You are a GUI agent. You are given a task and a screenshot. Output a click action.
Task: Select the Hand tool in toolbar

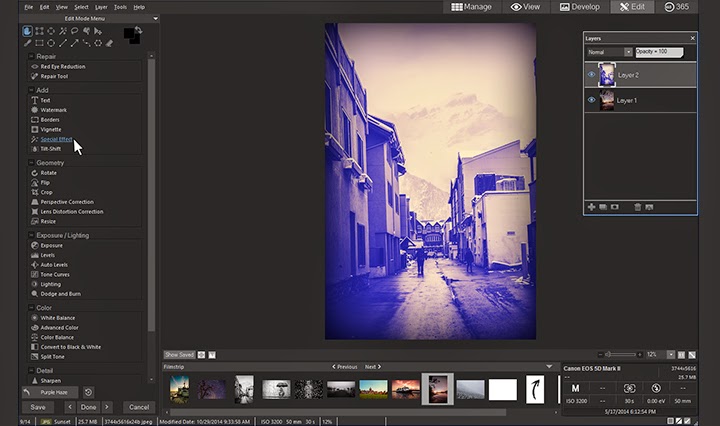coord(28,32)
